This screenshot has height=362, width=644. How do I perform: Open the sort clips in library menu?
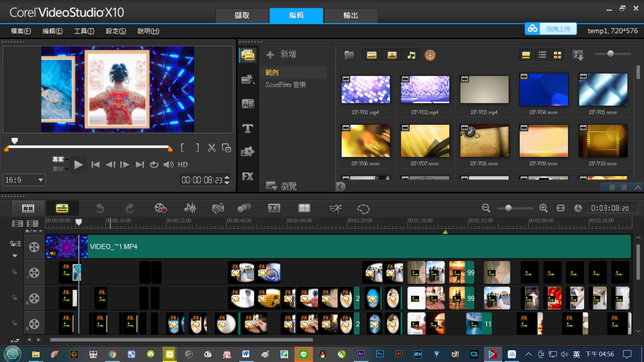coord(578,55)
